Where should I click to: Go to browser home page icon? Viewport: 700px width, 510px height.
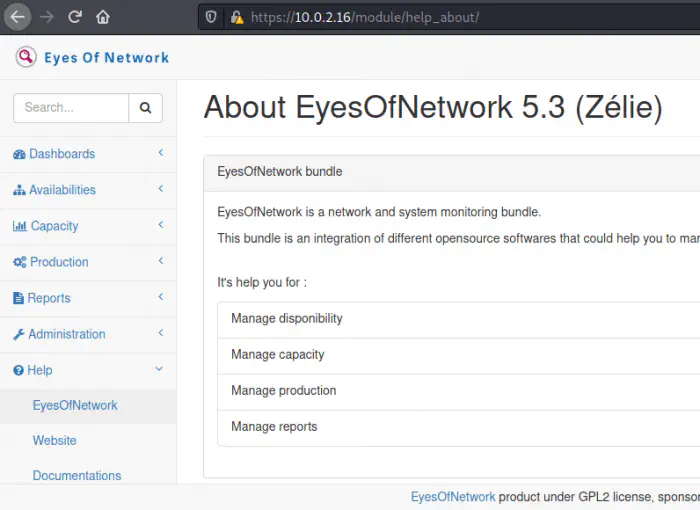point(103,17)
